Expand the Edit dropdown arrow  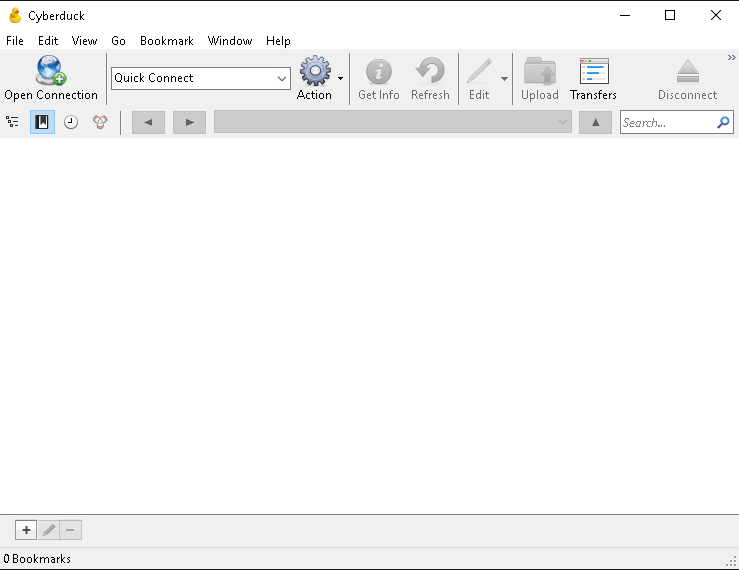point(504,79)
